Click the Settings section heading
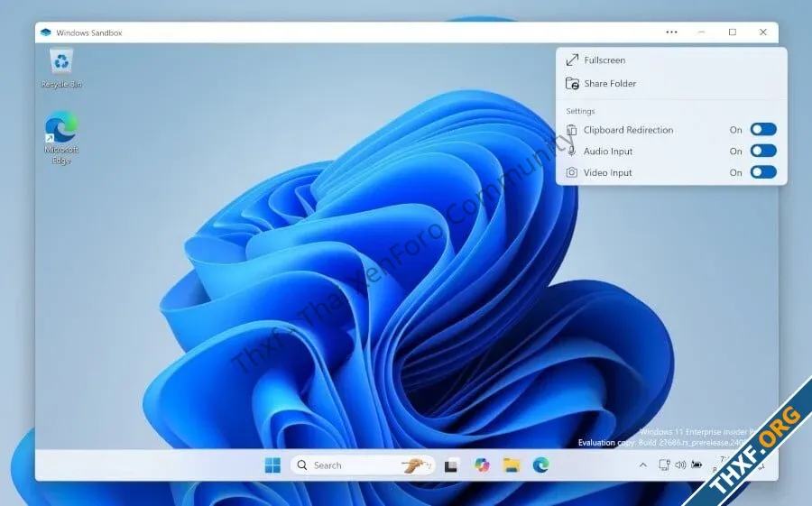 [x=580, y=111]
